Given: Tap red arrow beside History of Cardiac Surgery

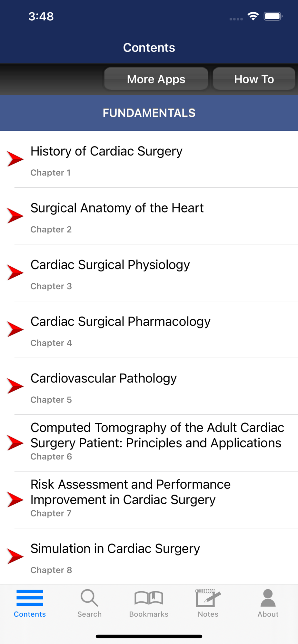Looking at the screenshot, I should tap(15, 159).
